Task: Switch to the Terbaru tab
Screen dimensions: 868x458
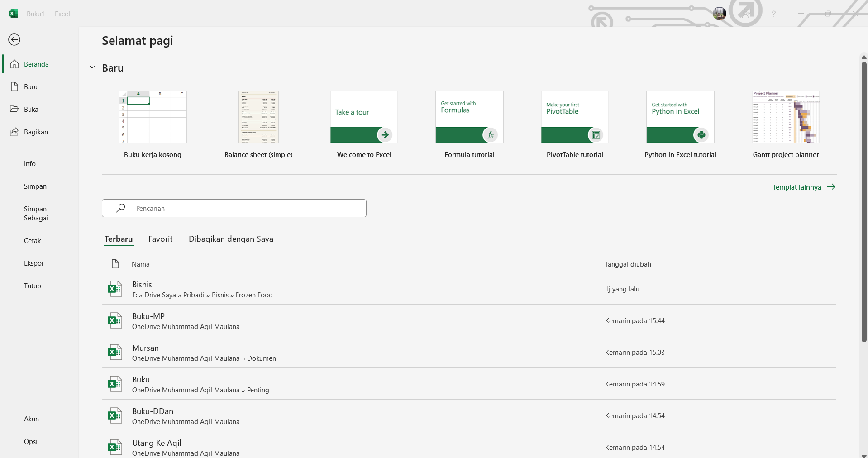Action: click(119, 239)
